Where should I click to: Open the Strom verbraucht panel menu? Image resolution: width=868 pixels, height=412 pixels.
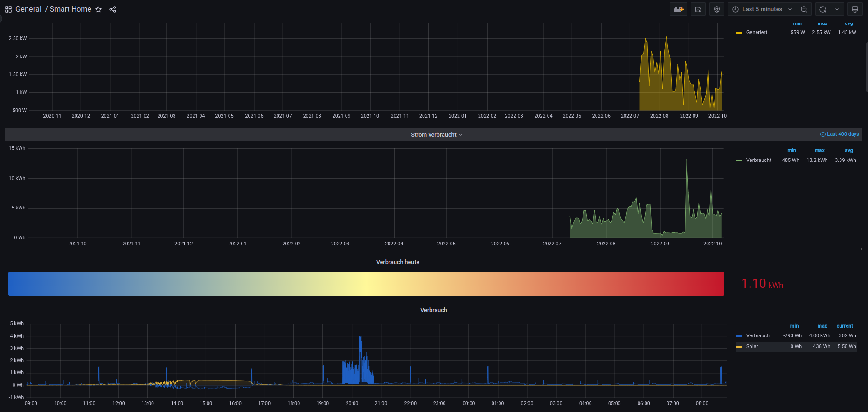(436, 135)
